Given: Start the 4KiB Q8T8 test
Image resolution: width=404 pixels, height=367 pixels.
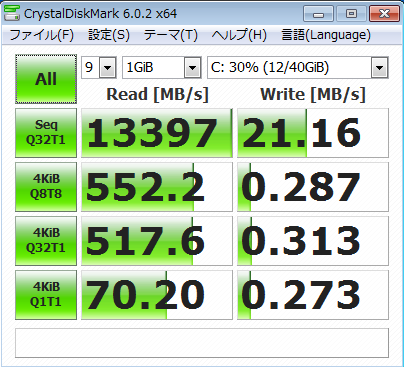Looking at the screenshot, I should (x=46, y=187).
